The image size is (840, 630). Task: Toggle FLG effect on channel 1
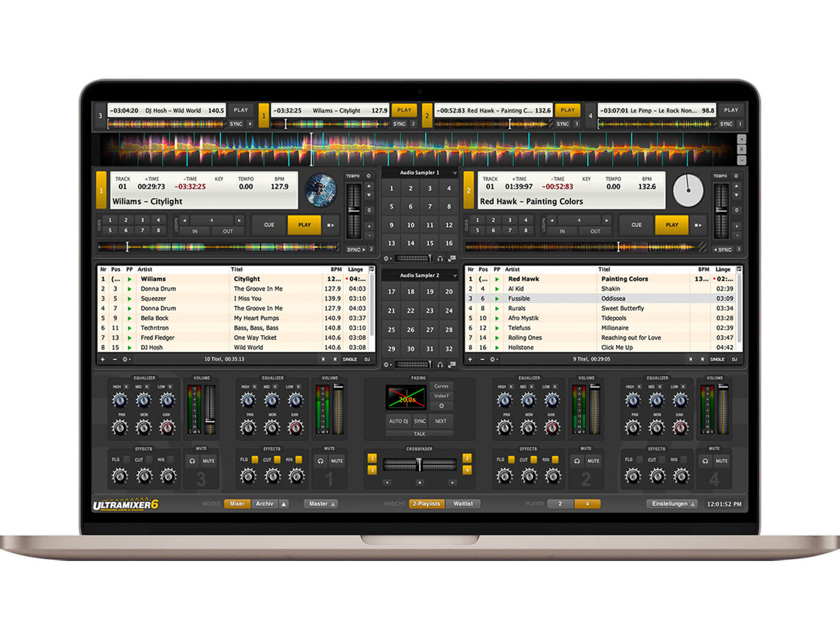pyautogui.click(x=254, y=460)
